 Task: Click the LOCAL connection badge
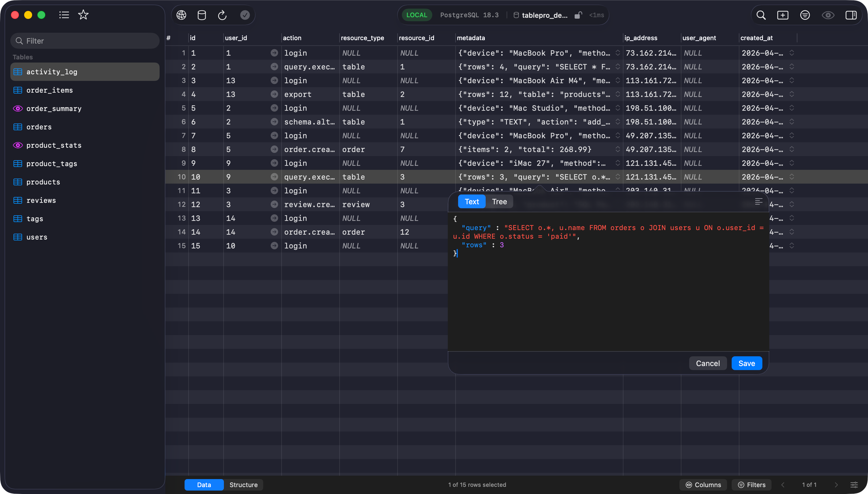click(x=416, y=15)
